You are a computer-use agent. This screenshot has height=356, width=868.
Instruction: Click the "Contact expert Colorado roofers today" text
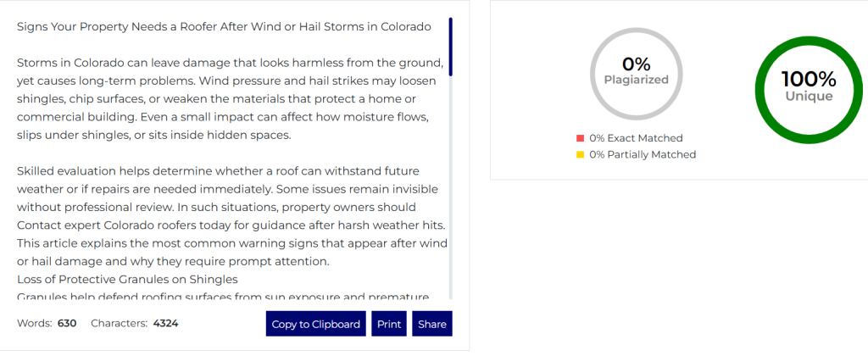point(121,226)
